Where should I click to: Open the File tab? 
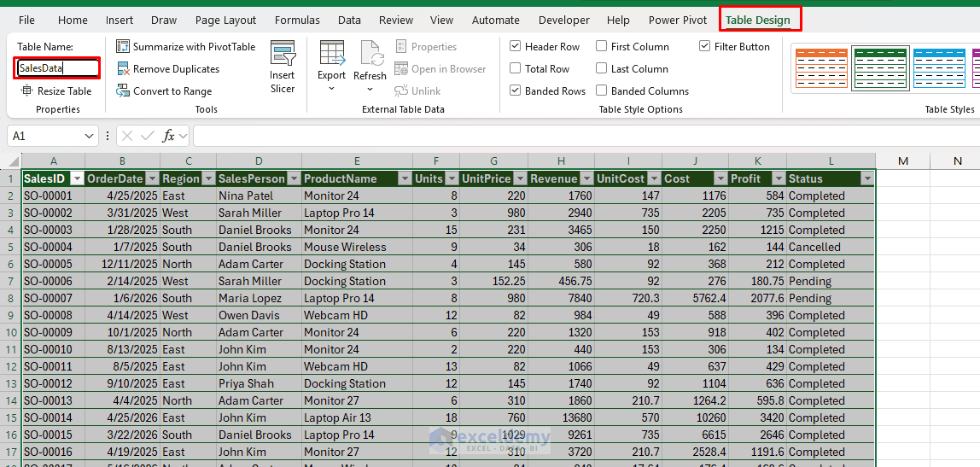[x=26, y=20]
